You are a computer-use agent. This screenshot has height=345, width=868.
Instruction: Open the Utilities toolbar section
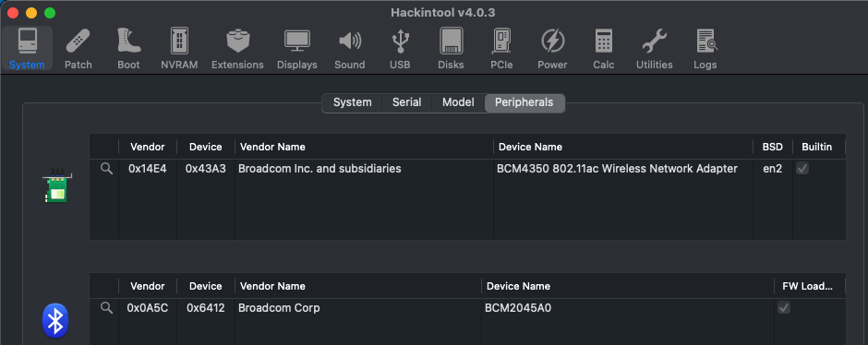pos(655,49)
